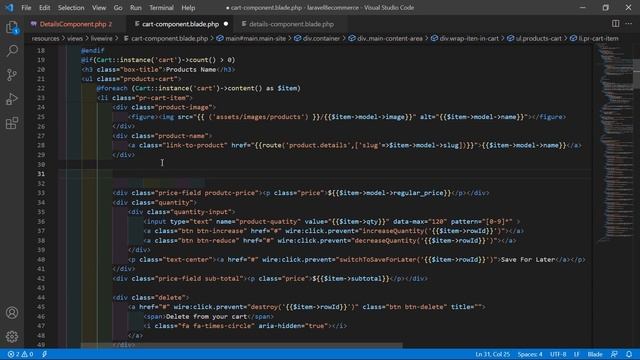This screenshot has width=640, height=360.
Task: Open Source Control view in activity bar
Action: (12, 75)
